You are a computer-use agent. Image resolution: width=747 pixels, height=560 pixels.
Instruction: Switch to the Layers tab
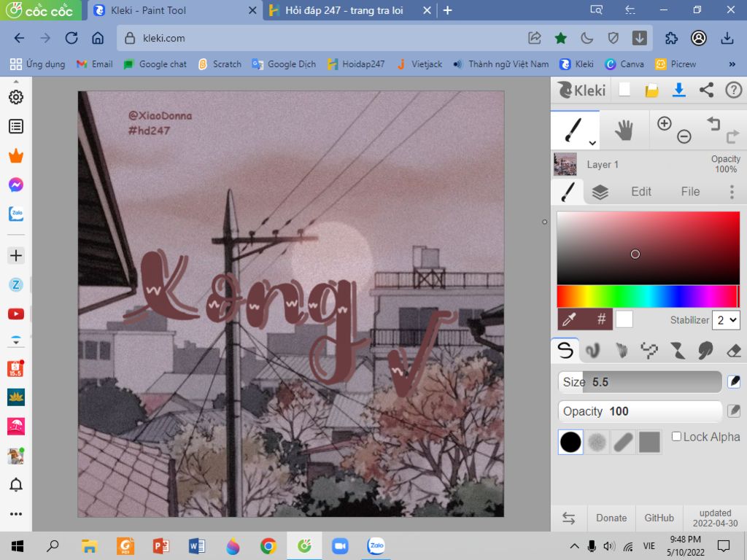coord(600,192)
